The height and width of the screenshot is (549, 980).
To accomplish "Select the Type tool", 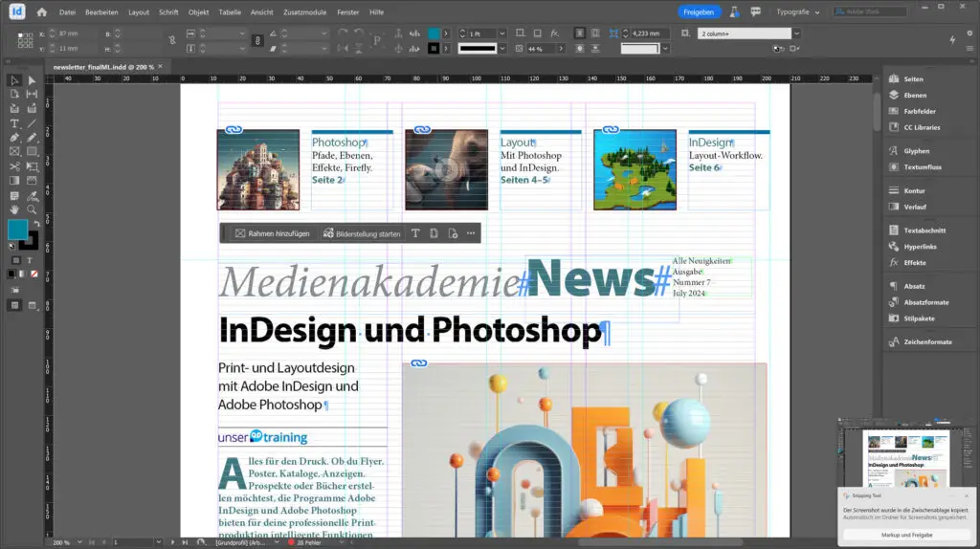I will [x=14, y=123].
